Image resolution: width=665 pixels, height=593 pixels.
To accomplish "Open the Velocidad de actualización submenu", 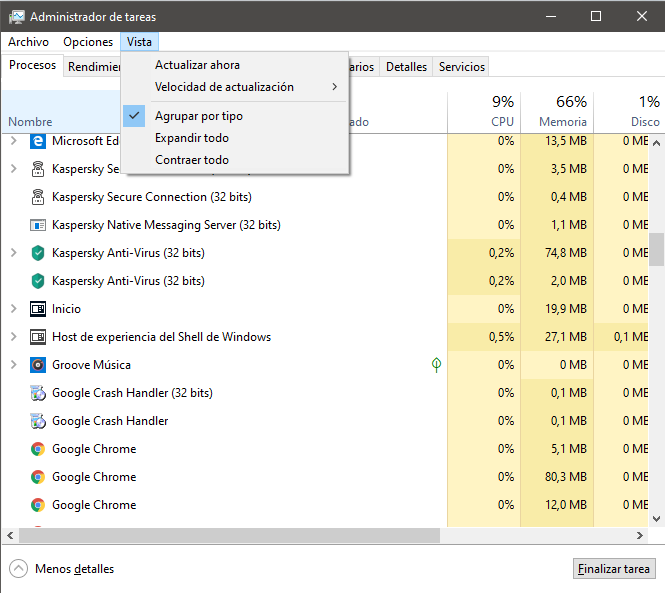I will 224,87.
